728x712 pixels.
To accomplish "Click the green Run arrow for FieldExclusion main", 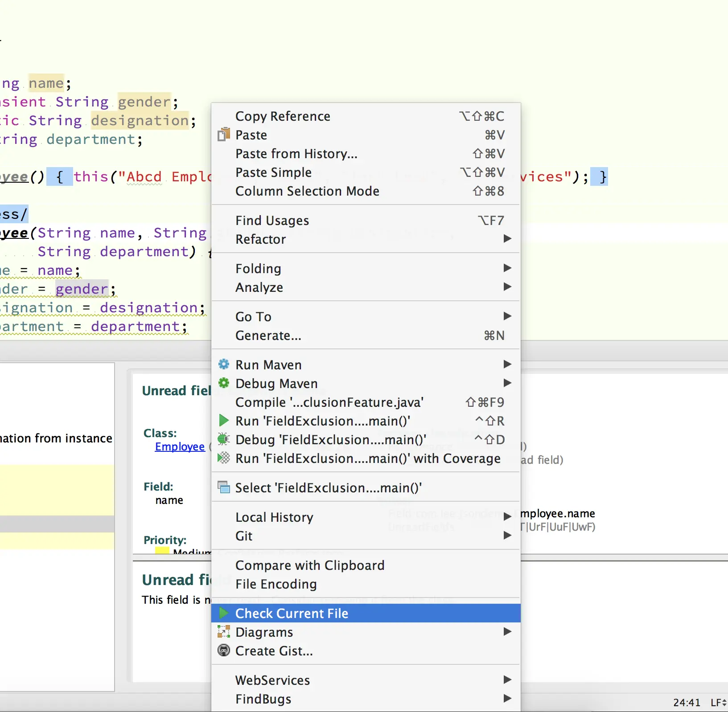I will point(223,420).
